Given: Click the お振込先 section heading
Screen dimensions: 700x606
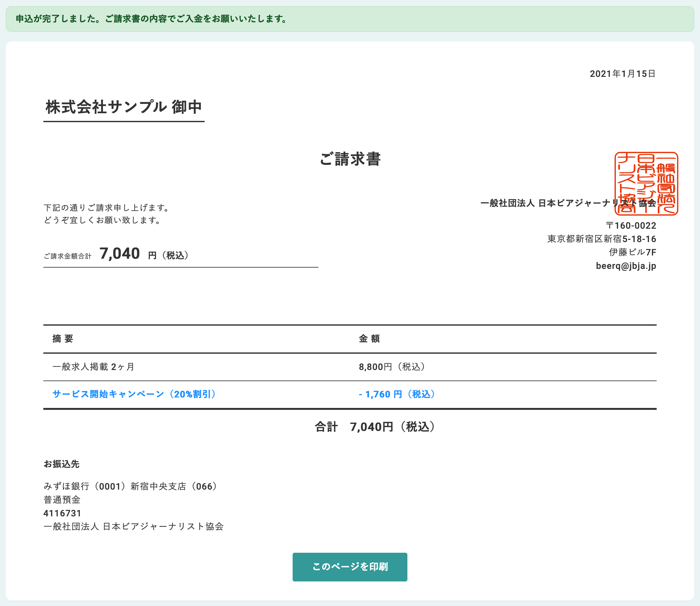Looking at the screenshot, I should pyautogui.click(x=62, y=464).
